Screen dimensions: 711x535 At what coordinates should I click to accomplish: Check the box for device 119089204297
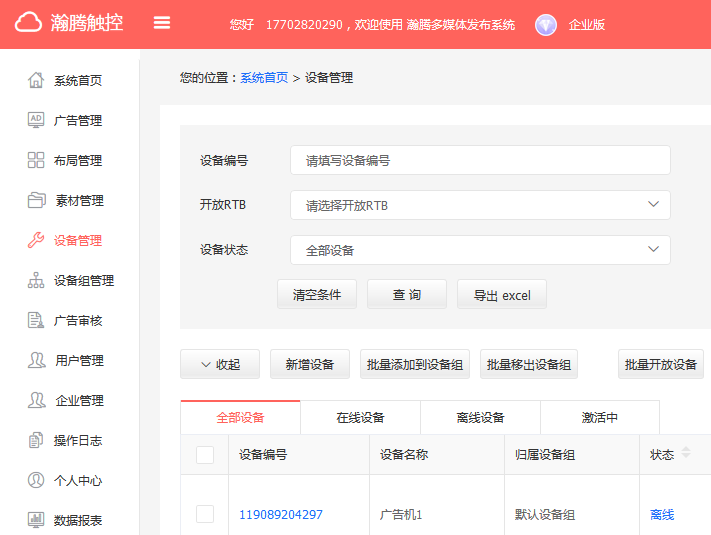(x=205, y=514)
